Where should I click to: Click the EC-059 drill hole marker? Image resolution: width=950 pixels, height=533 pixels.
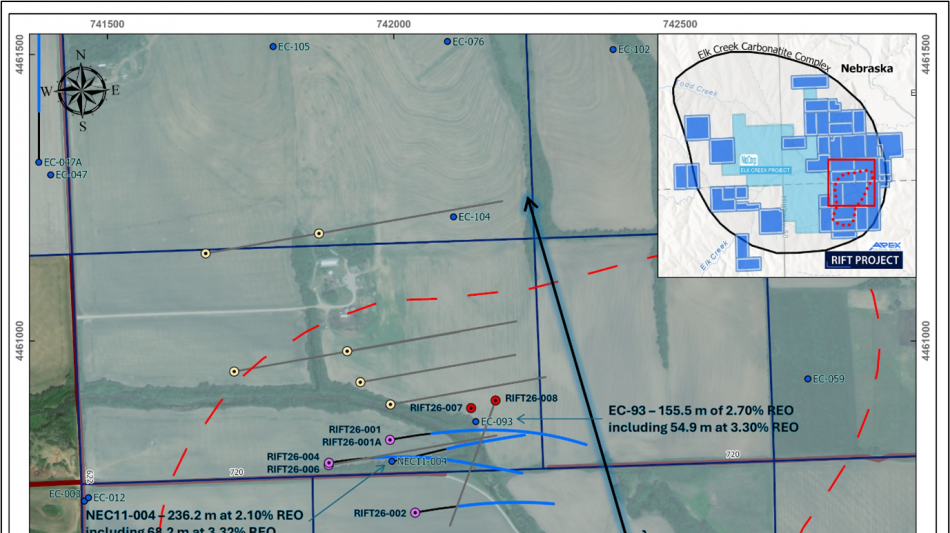coord(808,379)
